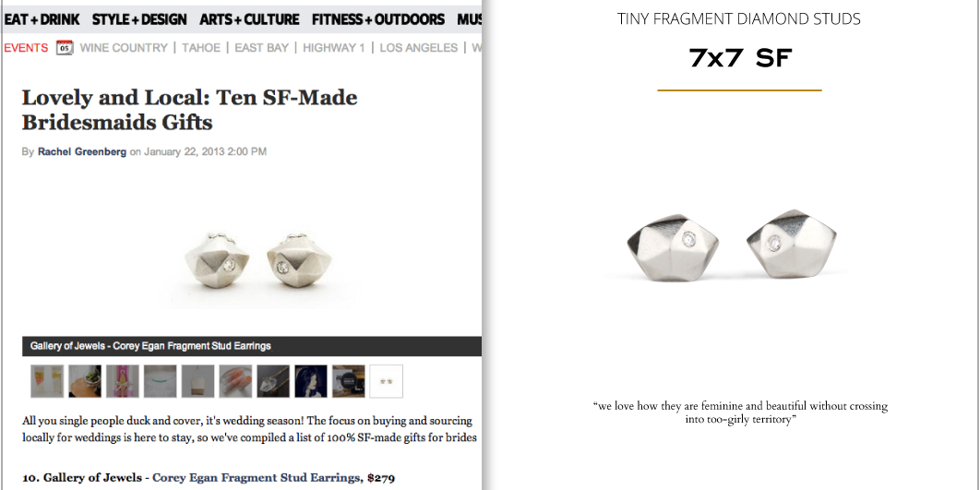Go to Arts + Culture section
This screenshot has height=490, width=980.
point(249,18)
